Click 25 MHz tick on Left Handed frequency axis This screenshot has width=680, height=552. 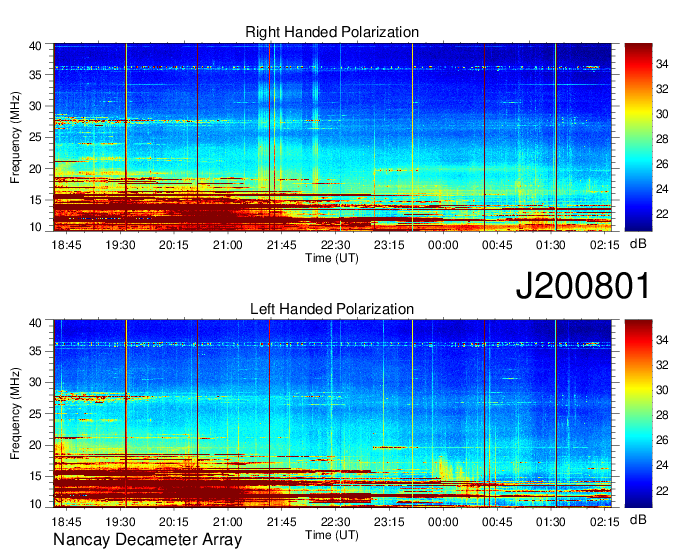coord(35,414)
